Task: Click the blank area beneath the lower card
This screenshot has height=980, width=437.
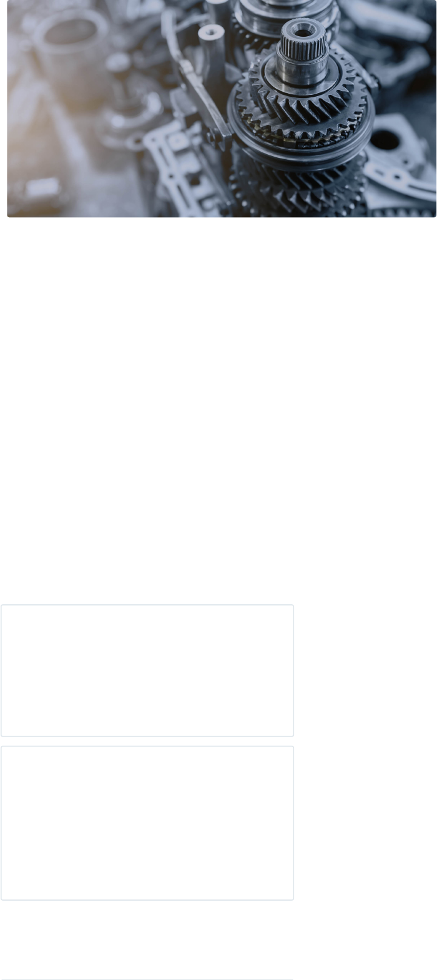Action: (x=147, y=939)
